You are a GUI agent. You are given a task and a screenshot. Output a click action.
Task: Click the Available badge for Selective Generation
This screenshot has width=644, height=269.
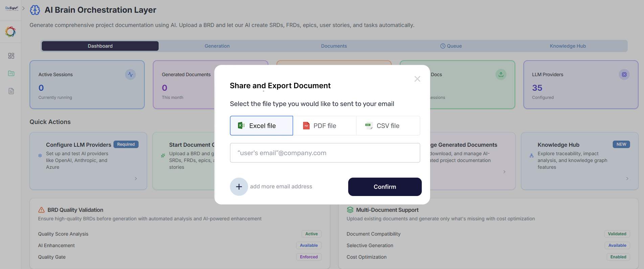click(x=617, y=245)
